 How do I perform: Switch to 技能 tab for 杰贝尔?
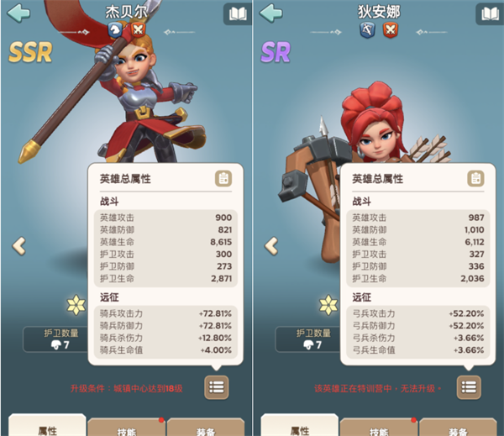coord(127,428)
